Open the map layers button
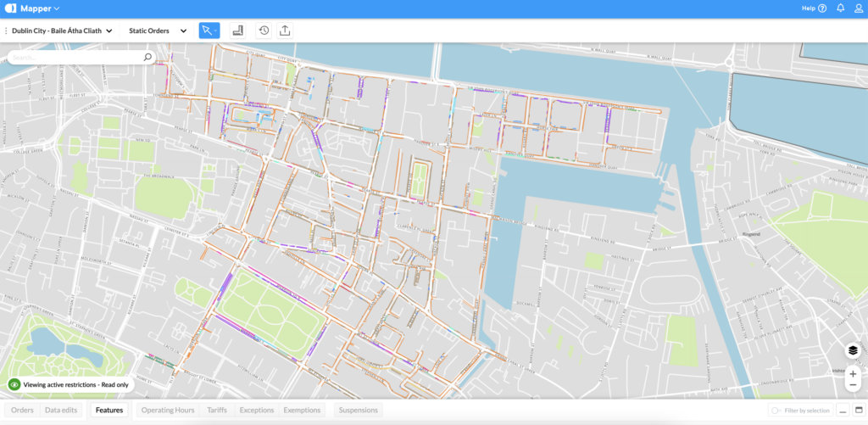 [853, 350]
